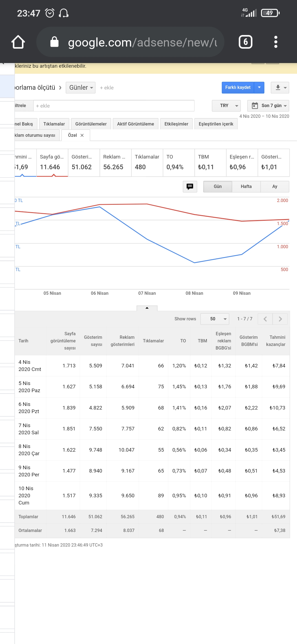Toggle Gösterim metric card 51.062

coord(84,163)
